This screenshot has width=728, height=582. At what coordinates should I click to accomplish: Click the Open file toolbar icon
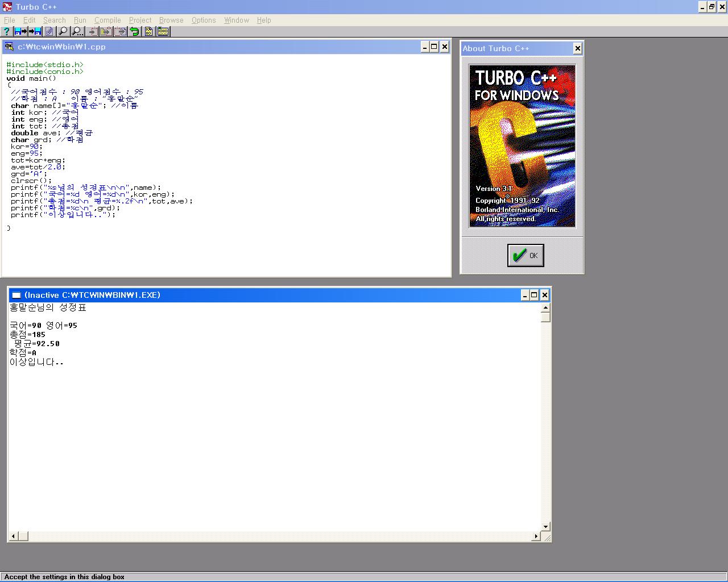pos(21,32)
